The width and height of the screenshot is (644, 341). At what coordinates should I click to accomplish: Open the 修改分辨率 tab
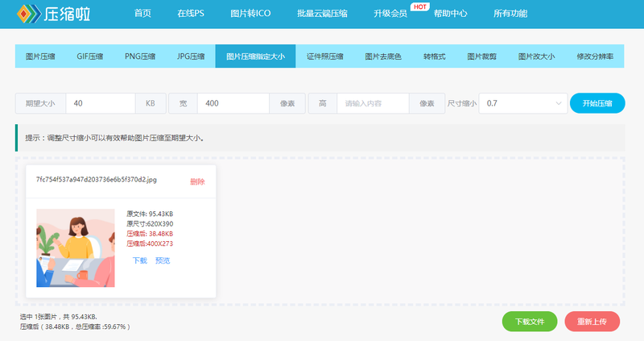[595, 56]
